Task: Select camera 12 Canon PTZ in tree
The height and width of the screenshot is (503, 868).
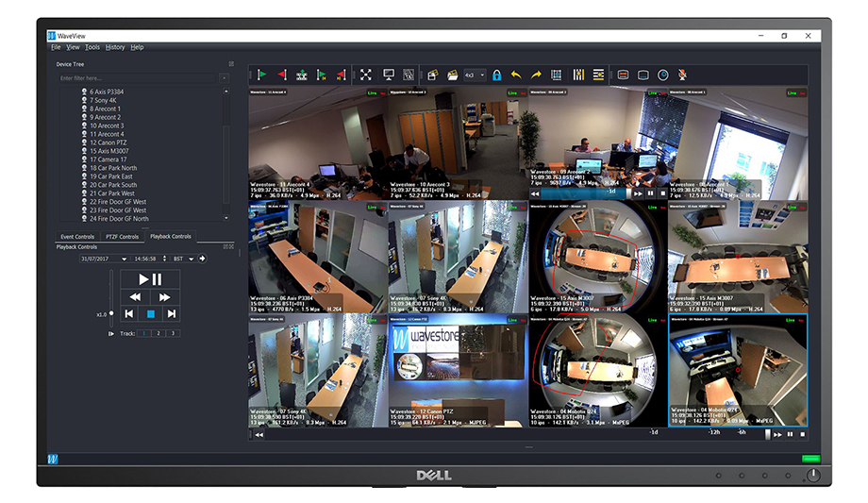Action: [x=108, y=143]
